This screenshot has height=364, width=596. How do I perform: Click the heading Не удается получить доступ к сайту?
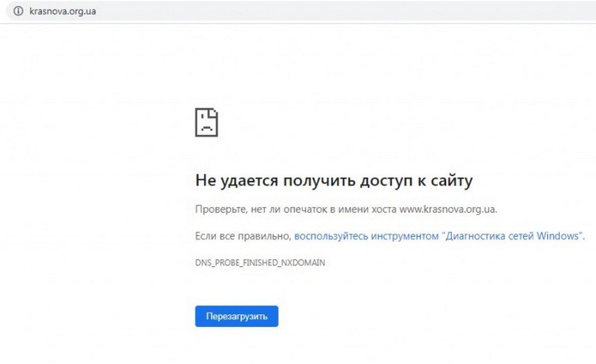333,181
